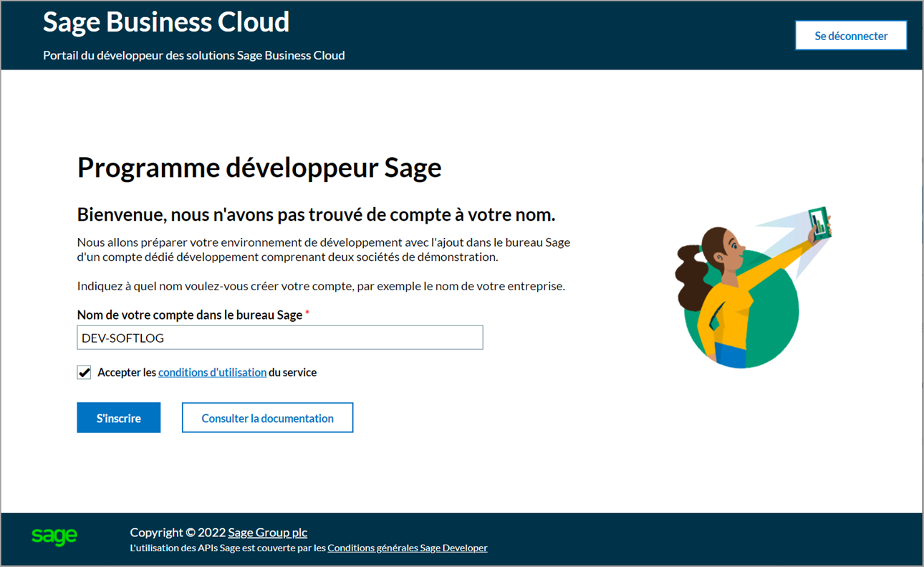Click the Sage Business Cloud header title
Viewport: 924px width, 567px height.
tap(166, 22)
